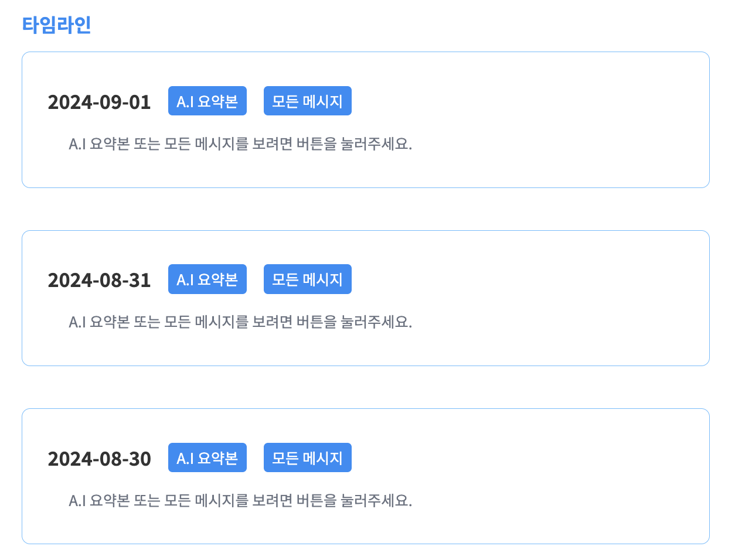Open A.I 요약본 for 2024-09-01
Screen dimensions: 735x560
coord(207,101)
